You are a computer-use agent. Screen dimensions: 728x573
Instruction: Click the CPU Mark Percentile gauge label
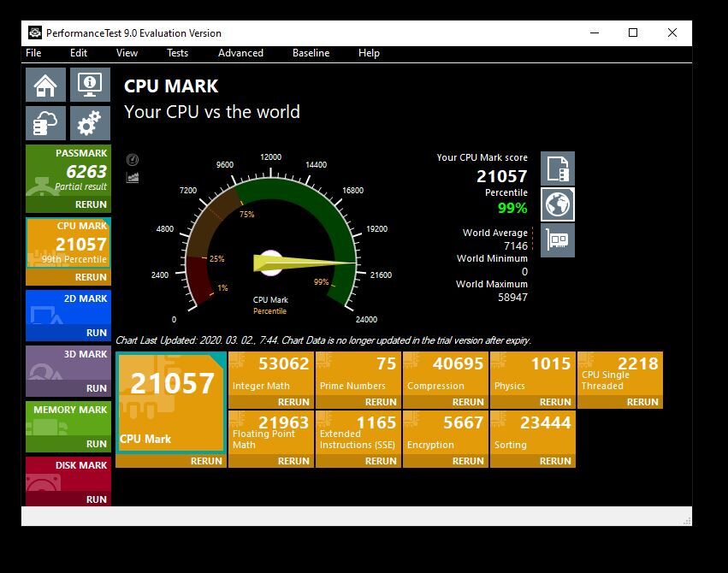[270, 305]
